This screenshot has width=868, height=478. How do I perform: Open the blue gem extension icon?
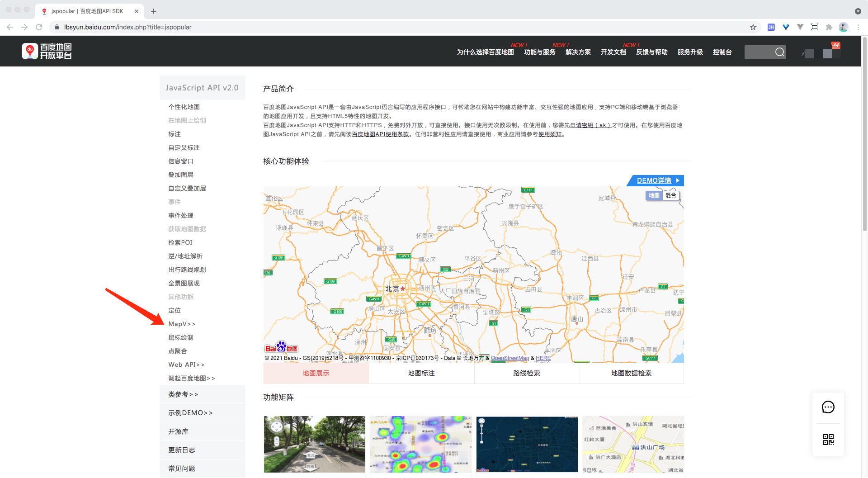(x=786, y=27)
